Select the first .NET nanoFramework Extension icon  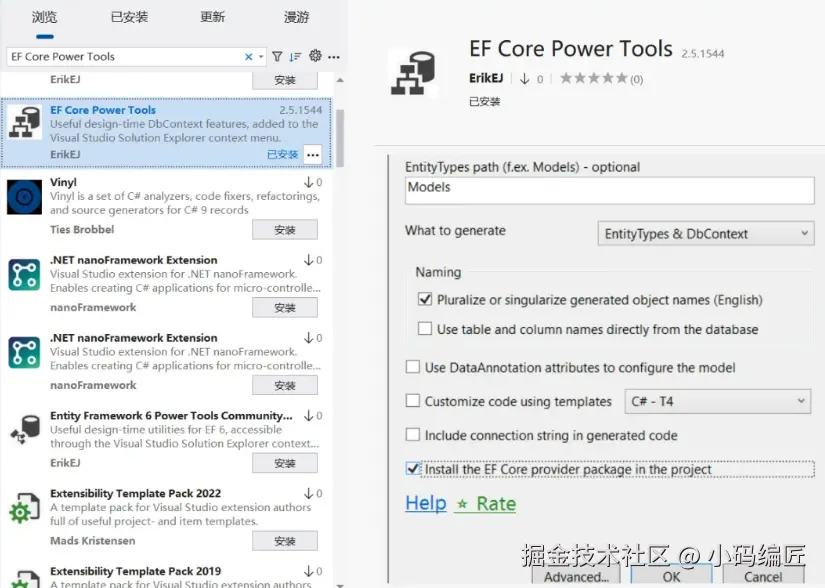coord(24,275)
